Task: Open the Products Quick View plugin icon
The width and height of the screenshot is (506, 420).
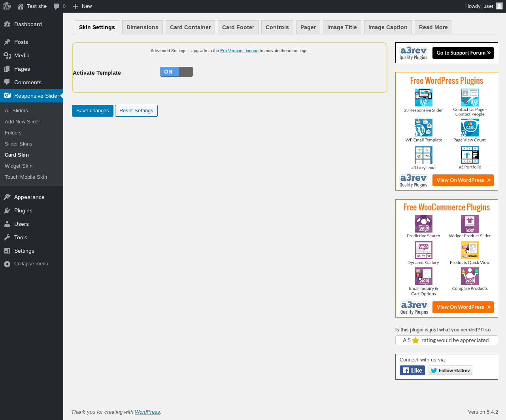Action: pos(470,250)
